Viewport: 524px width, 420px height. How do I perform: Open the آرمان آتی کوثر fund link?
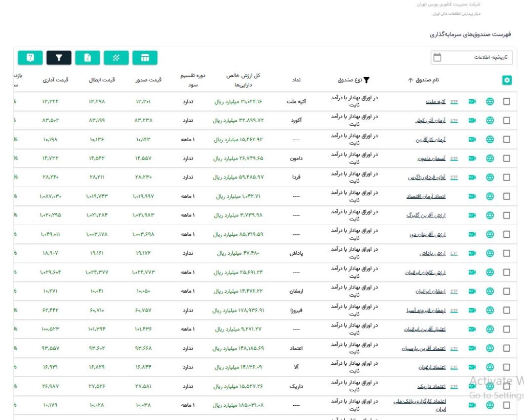click(x=430, y=121)
